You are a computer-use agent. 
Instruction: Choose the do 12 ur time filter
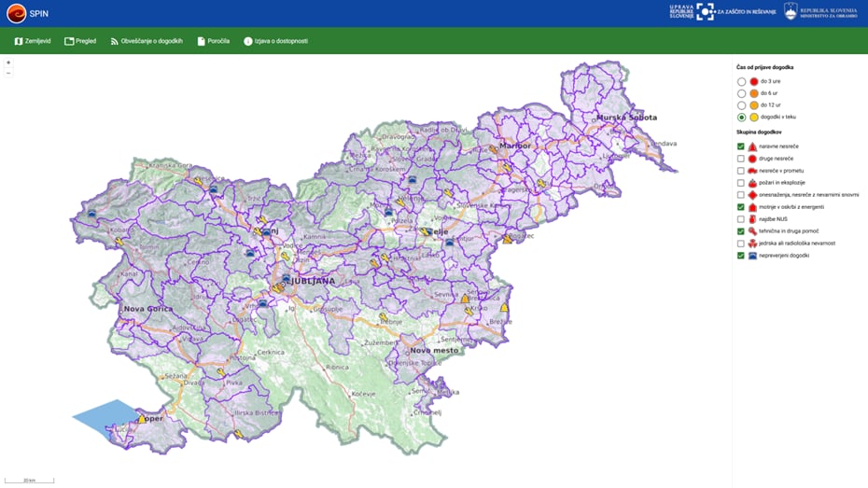tap(742, 105)
